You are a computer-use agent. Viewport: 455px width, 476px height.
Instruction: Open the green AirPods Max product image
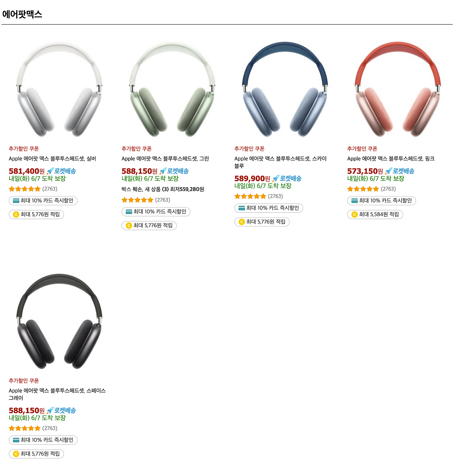click(x=172, y=89)
